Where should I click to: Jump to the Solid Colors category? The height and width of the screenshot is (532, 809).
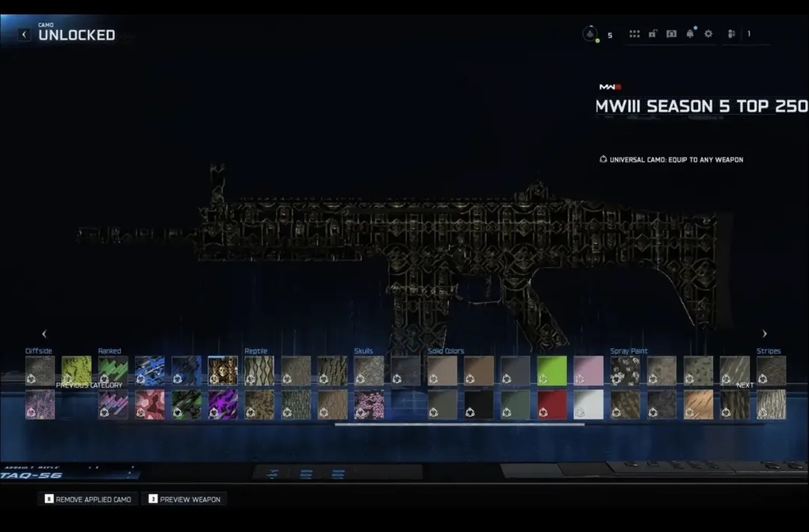coord(445,351)
